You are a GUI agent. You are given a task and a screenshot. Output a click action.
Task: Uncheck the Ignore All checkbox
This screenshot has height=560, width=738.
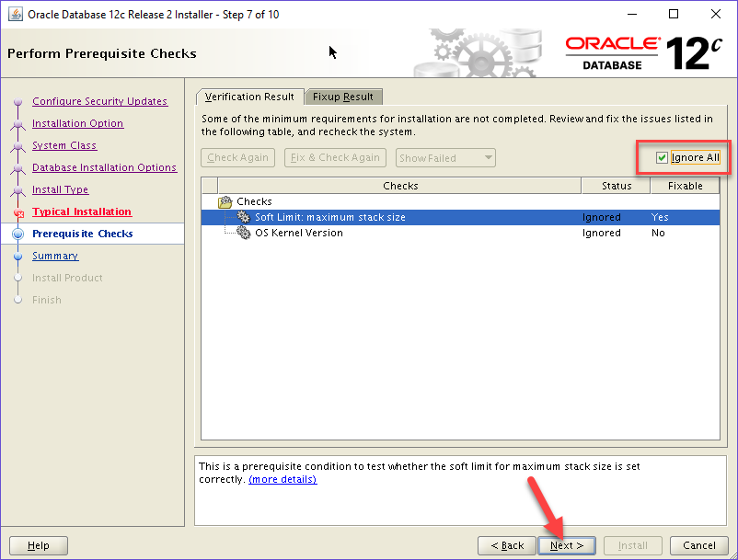coord(662,158)
